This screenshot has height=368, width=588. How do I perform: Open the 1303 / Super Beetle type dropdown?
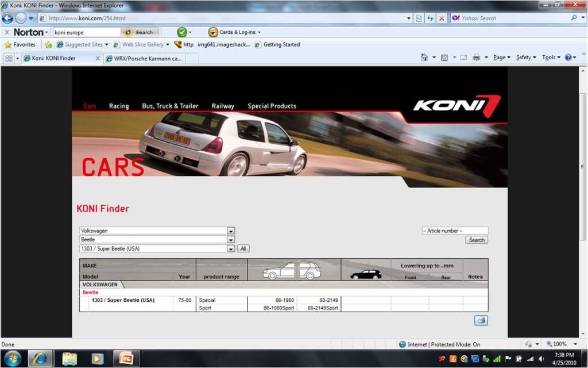pyautogui.click(x=231, y=249)
